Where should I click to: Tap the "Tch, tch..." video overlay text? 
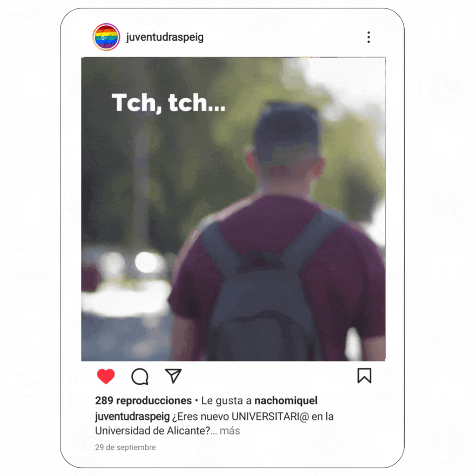[169, 103]
